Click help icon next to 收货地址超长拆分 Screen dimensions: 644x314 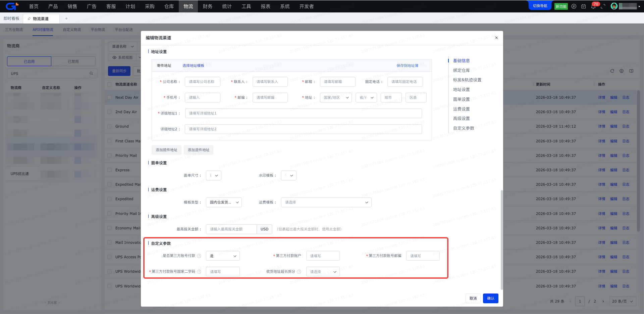pyautogui.click(x=299, y=272)
